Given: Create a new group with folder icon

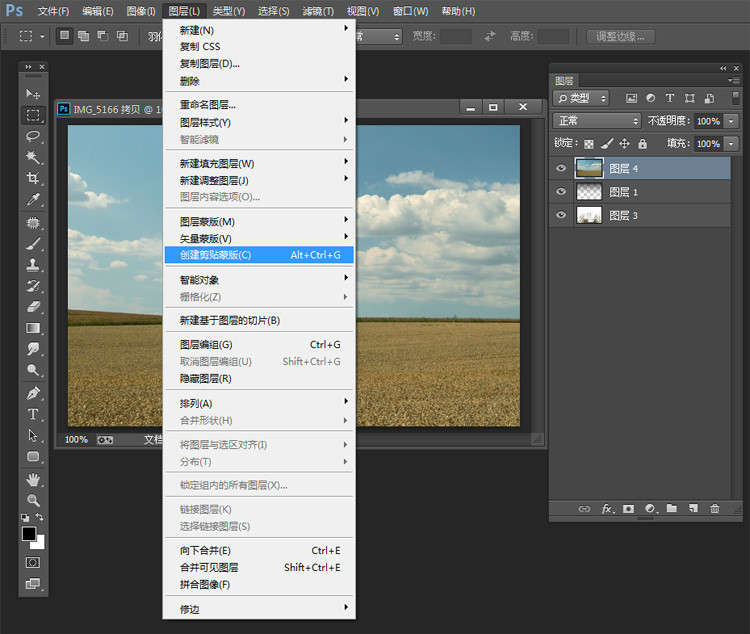Looking at the screenshot, I should [672, 509].
